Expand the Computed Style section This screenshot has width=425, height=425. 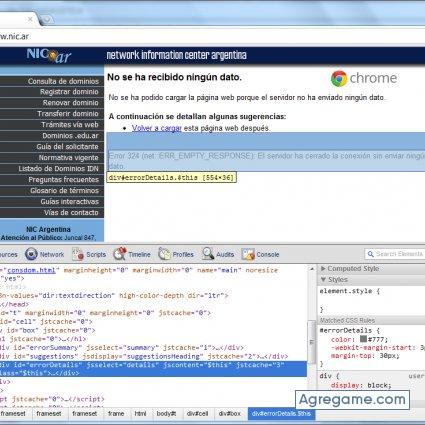pyautogui.click(x=350, y=269)
